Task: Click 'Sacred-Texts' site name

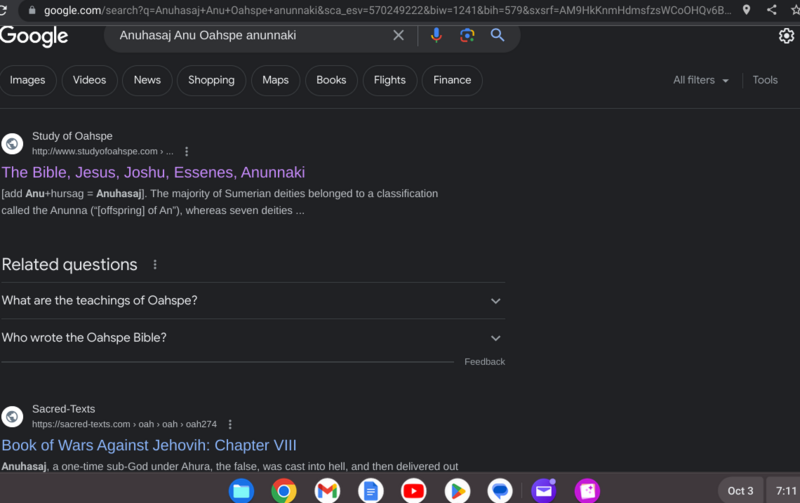Action: click(64, 409)
